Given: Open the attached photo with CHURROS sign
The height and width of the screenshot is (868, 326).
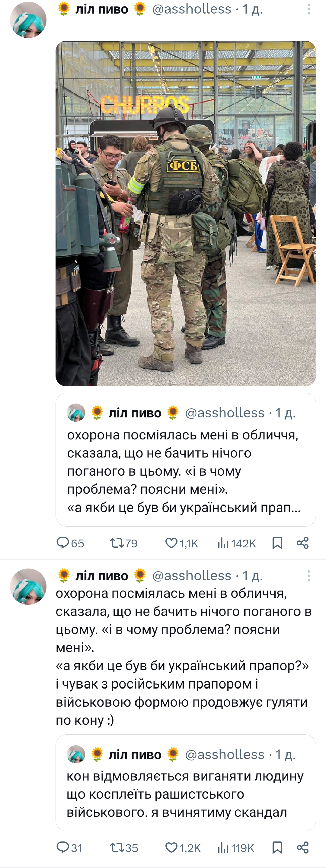Looking at the screenshot, I should point(186,213).
